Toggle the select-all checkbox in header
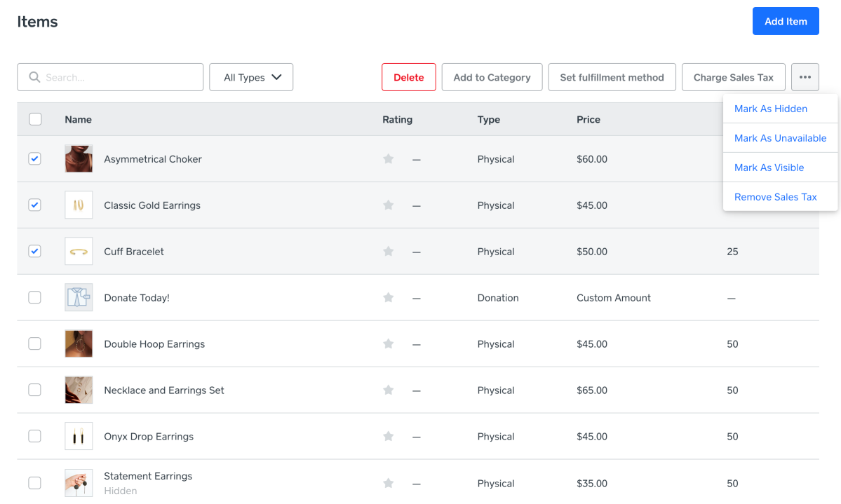Viewport: 841px width, 504px height. pyautogui.click(x=35, y=119)
